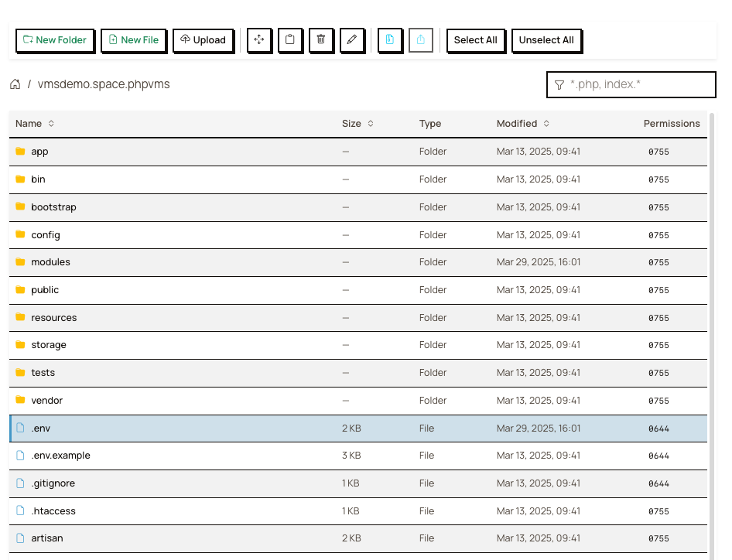This screenshot has width=732, height=560.
Task: Open the app folder name
Action: click(x=39, y=152)
